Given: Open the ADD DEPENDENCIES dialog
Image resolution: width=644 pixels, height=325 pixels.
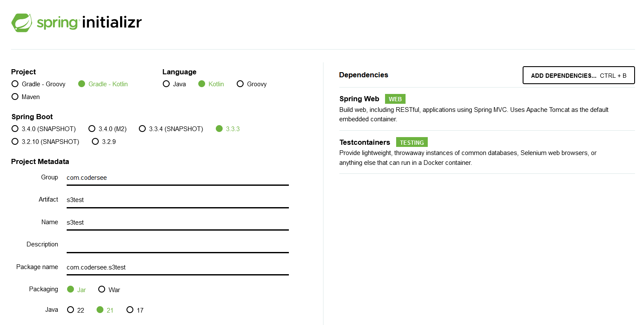Looking at the screenshot, I should (x=578, y=75).
